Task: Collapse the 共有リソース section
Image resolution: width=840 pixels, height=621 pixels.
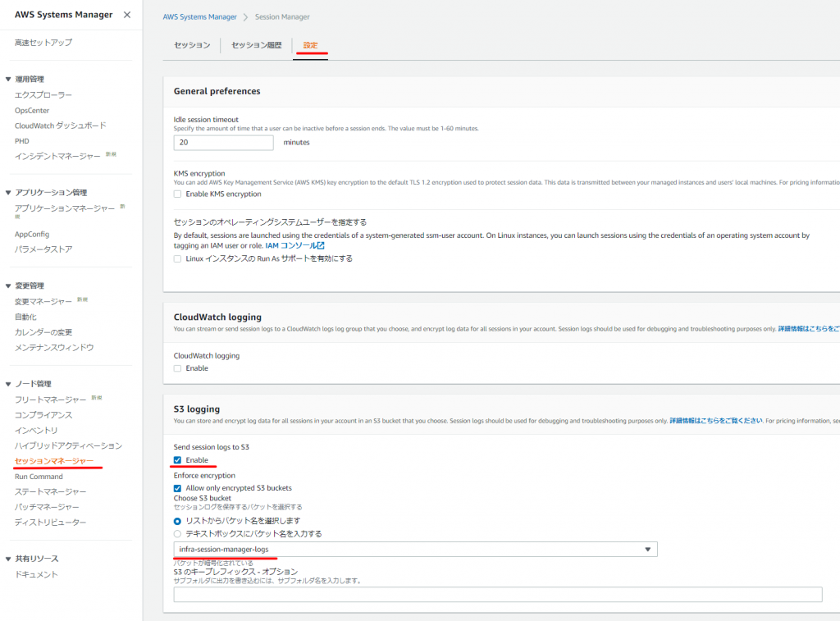Action: 8,559
